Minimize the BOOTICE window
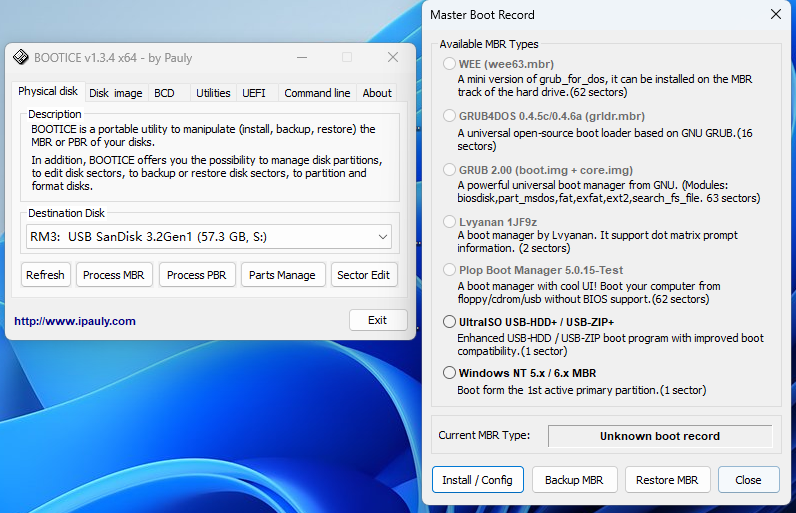The image size is (796, 513). [302, 57]
